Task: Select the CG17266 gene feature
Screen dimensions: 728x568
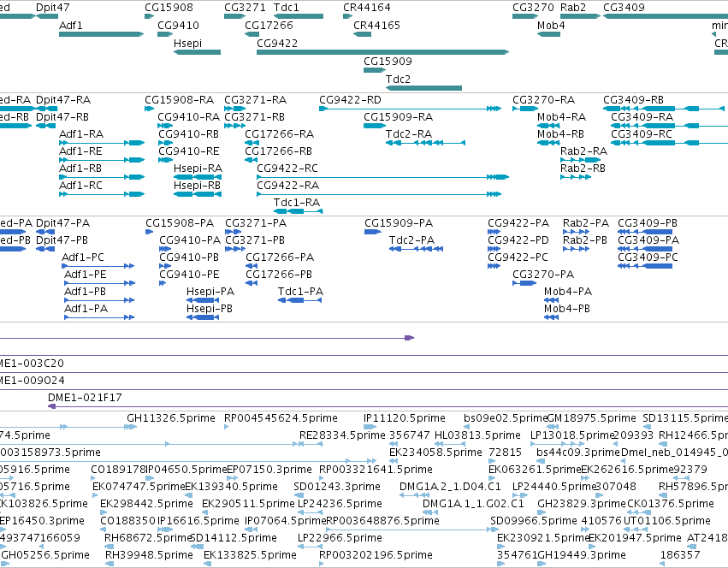Action: click(x=252, y=34)
